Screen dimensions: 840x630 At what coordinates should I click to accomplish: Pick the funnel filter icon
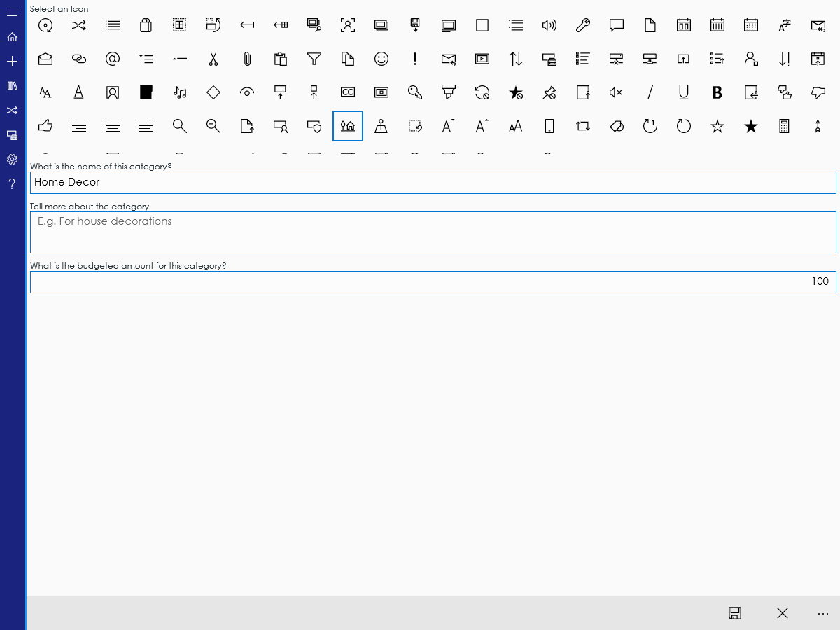click(x=314, y=59)
